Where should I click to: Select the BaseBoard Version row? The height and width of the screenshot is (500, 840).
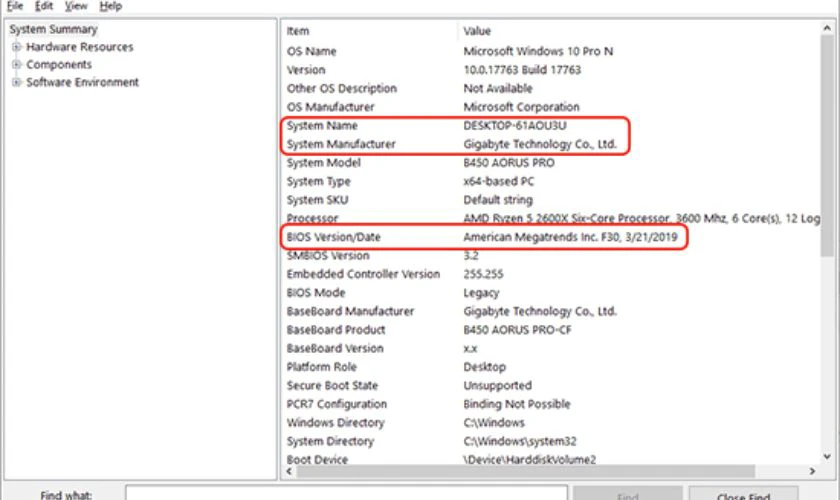coord(551,349)
